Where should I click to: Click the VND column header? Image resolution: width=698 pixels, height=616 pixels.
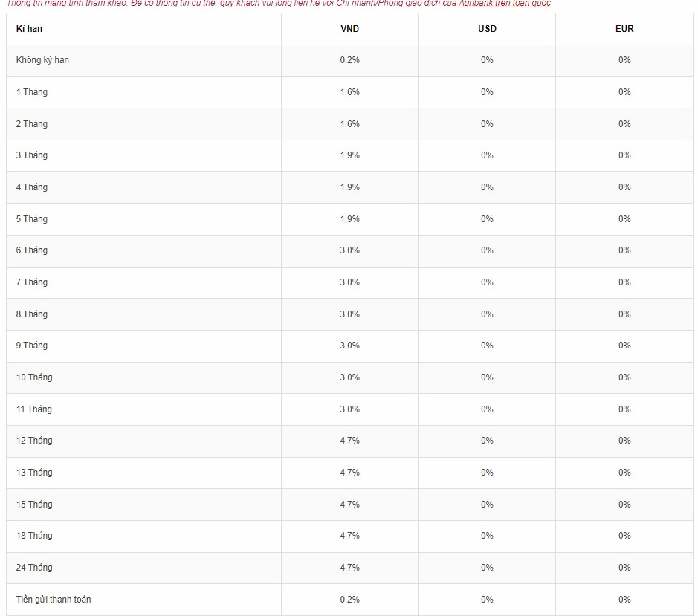(349, 29)
